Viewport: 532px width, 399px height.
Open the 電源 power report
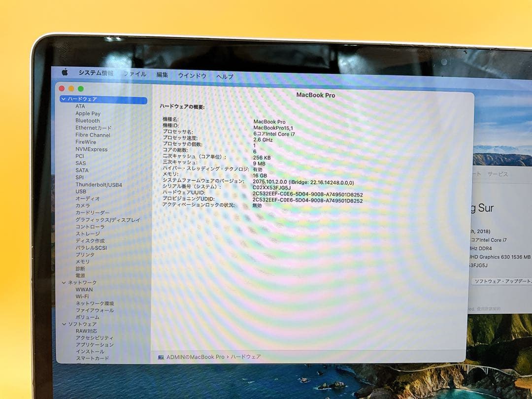pyautogui.click(x=80, y=276)
